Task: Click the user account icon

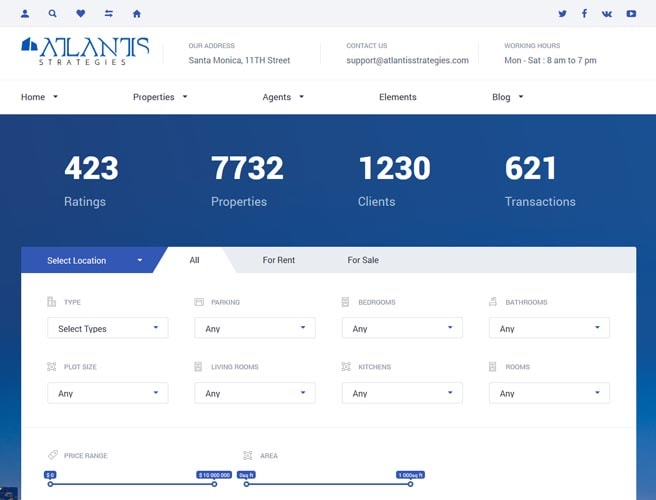Action: point(25,14)
